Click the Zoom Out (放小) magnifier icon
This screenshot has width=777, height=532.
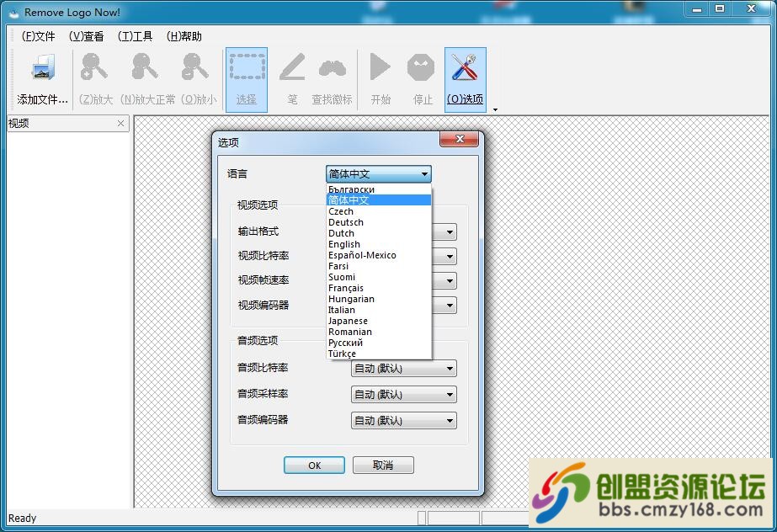pos(194,66)
